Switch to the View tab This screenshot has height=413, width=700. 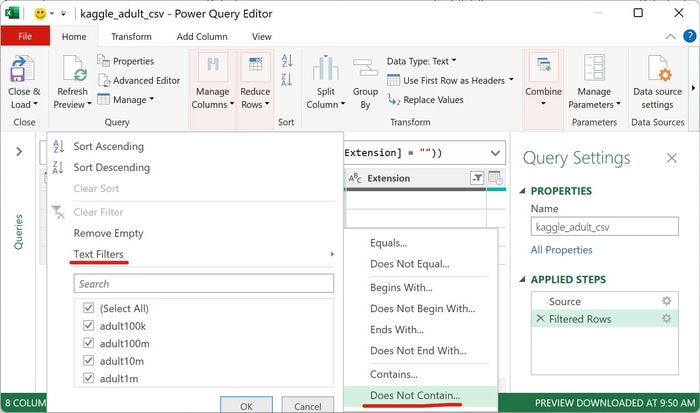coord(261,37)
